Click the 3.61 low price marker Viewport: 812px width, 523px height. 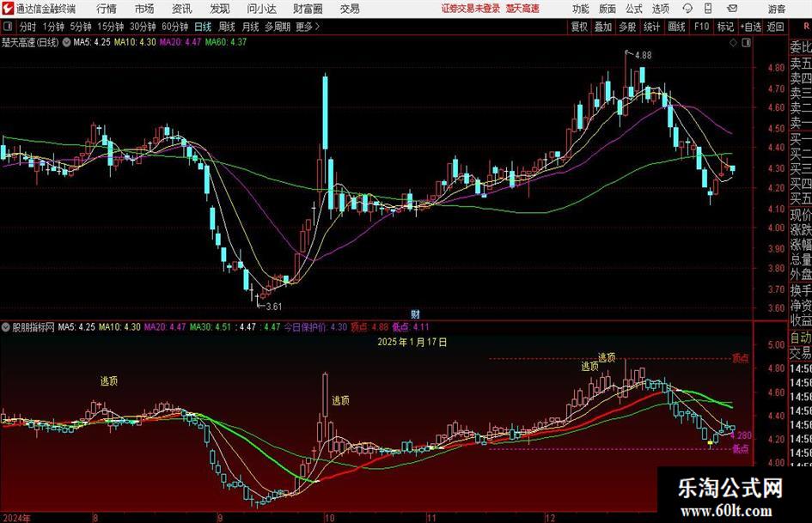tap(273, 307)
